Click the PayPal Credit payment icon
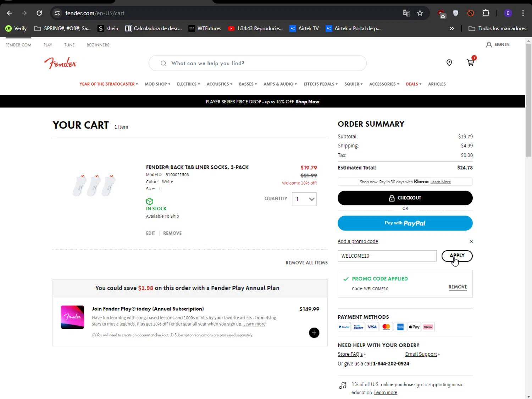The width and height of the screenshot is (532, 399). point(358,327)
